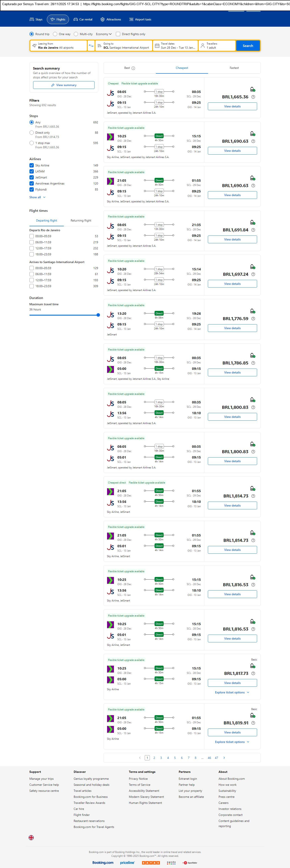The height and width of the screenshot is (868, 290).
Task: Click the Maximum travel time slider handle
Action: (x=98, y=315)
